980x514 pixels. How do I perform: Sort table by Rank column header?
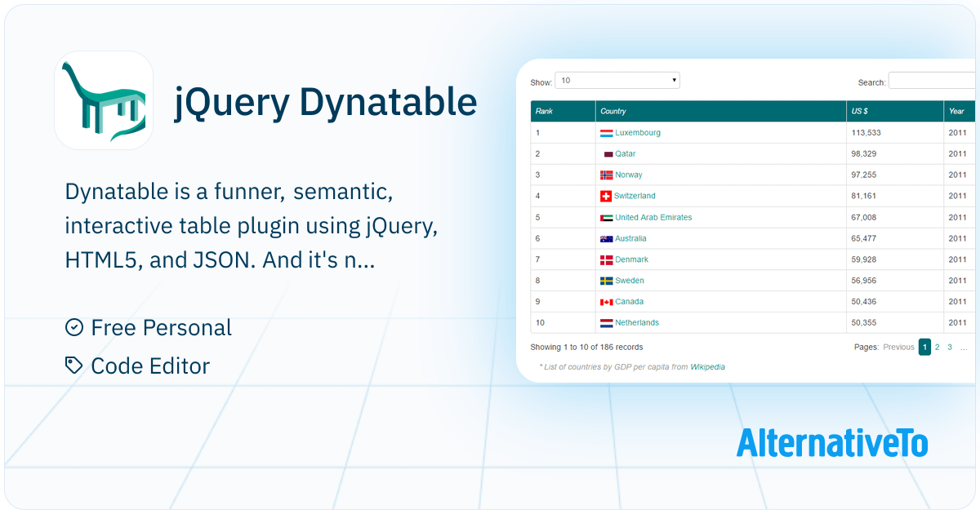563,111
